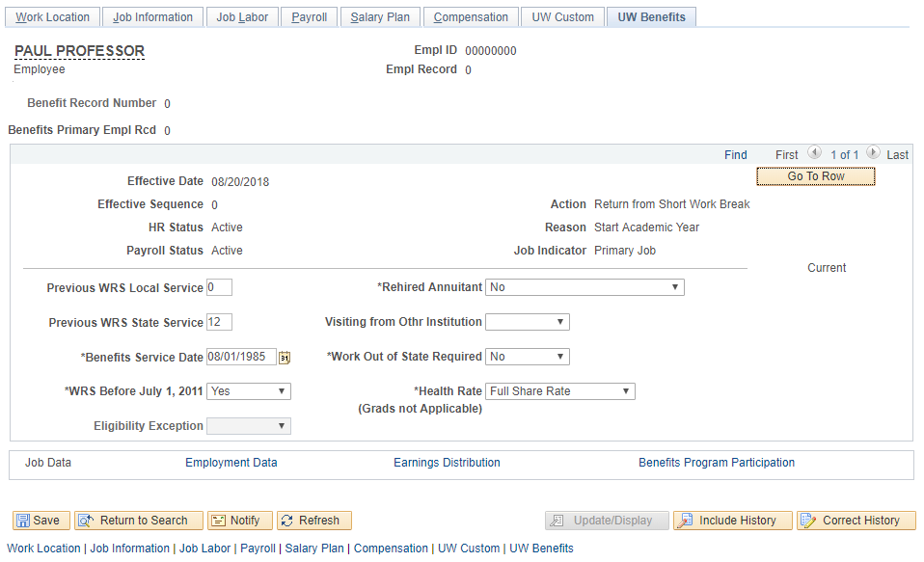This screenshot has width=924, height=562.
Task: Open the Job Labor tab
Action: tap(242, 17)
